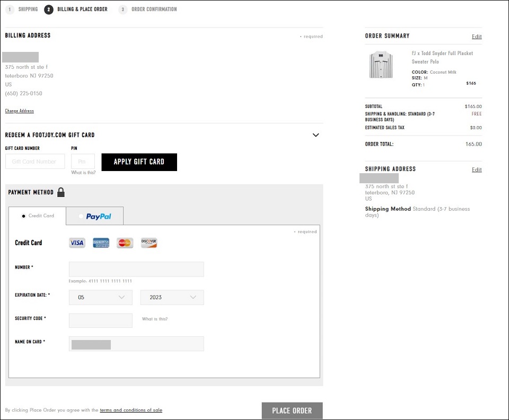Click the sweater polo product thumbnail
509x420 pixels.
click(x=381, y=65)
